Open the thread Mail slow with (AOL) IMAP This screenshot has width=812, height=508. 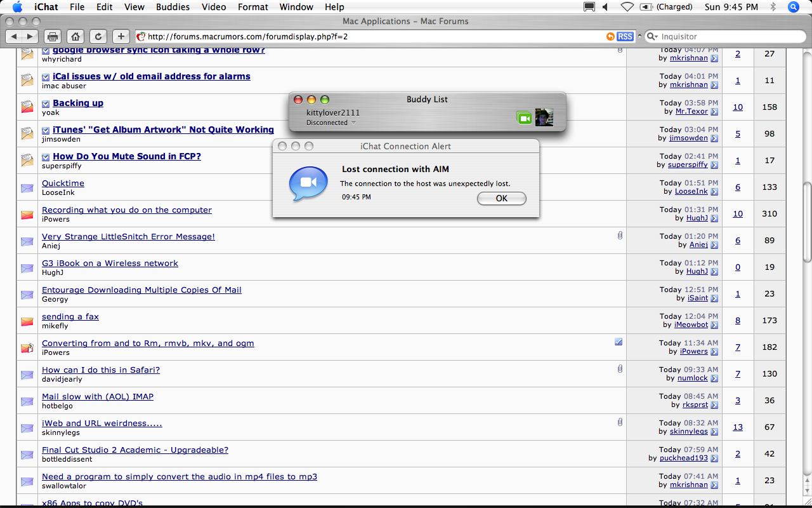(98, 396)
